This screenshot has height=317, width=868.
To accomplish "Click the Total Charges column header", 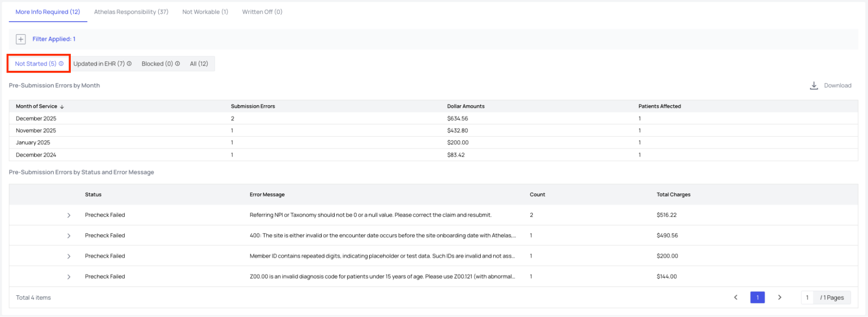I will [673, 194].
